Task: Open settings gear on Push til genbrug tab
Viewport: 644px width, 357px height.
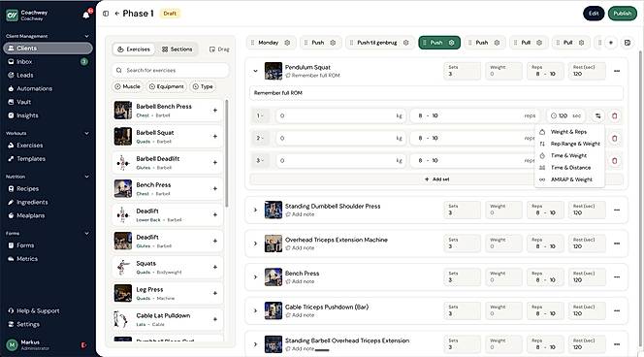Action: tap(405, 43)
